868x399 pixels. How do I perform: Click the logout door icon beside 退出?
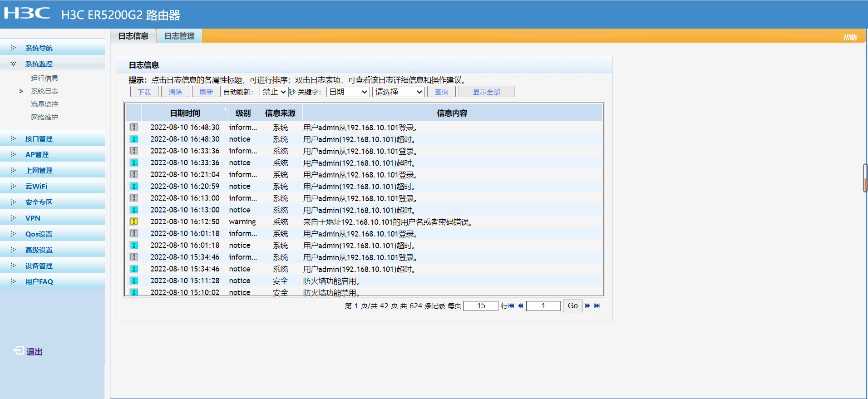(19, 350)
